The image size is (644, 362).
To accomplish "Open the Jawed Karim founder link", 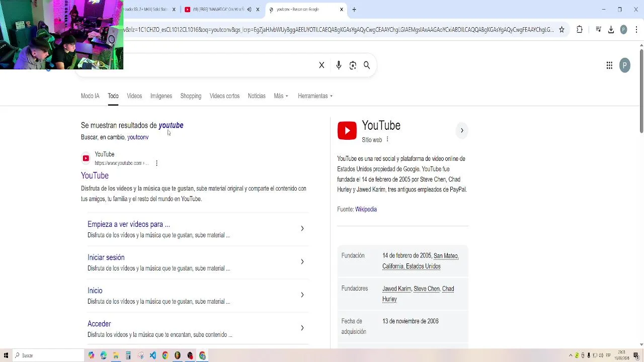I will 396,289.
